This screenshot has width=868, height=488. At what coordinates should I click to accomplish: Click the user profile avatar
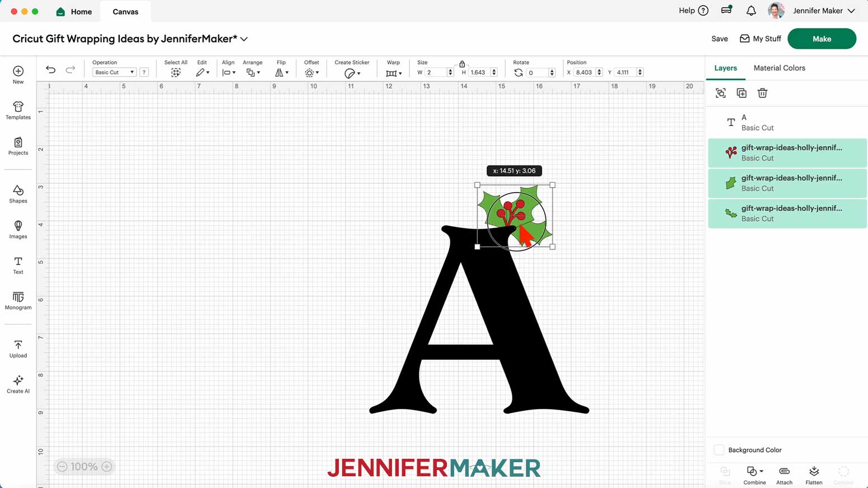pos(776,11)
